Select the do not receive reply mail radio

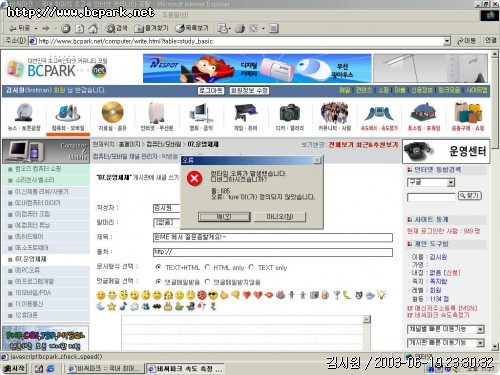[207, 282]
